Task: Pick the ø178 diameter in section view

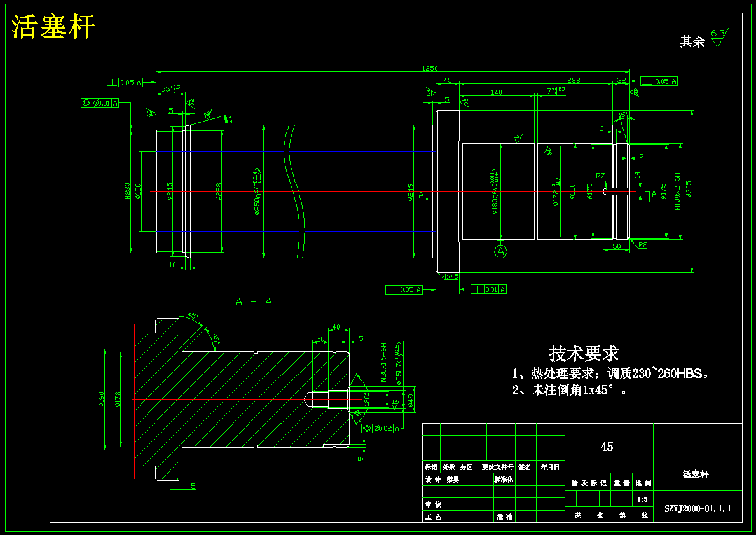Action: coord(118,399)
